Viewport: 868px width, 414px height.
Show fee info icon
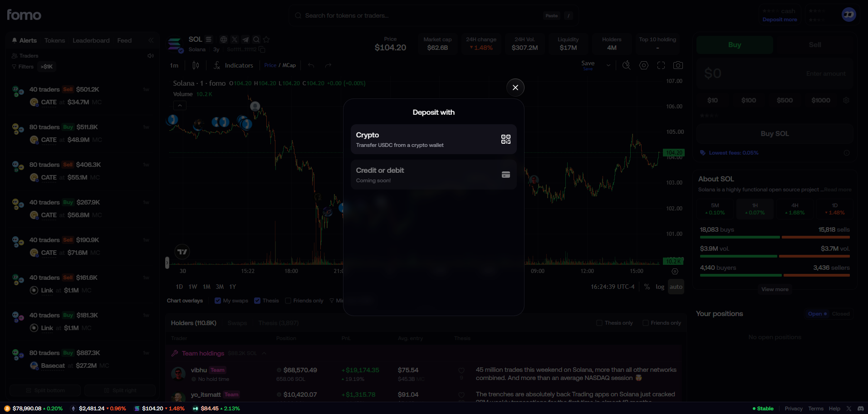click(x=846, y=153)
